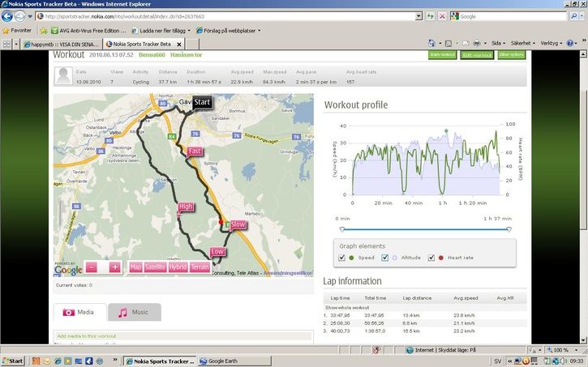Click the Windows Start button

tap(13, 361)
